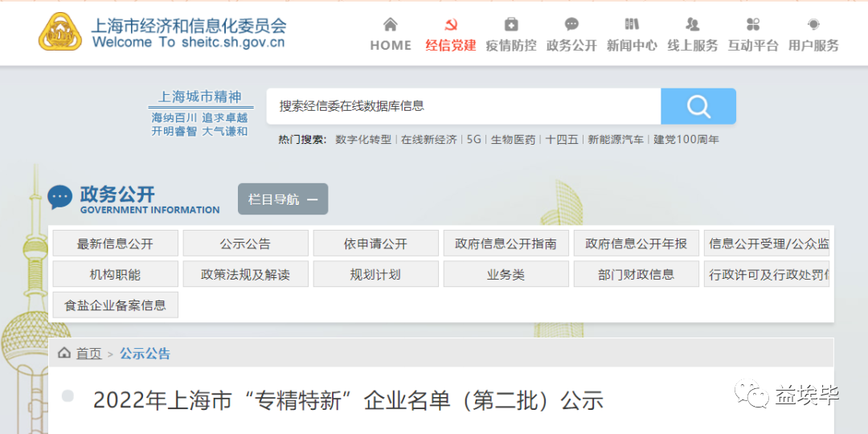Screen dimensions: 868x434
Task: Select hot search 建党100周年
Action: pos(686,140)
